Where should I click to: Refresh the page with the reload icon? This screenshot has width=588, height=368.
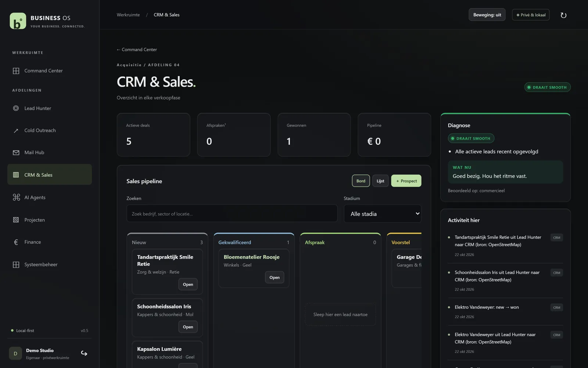pos(563,15)
